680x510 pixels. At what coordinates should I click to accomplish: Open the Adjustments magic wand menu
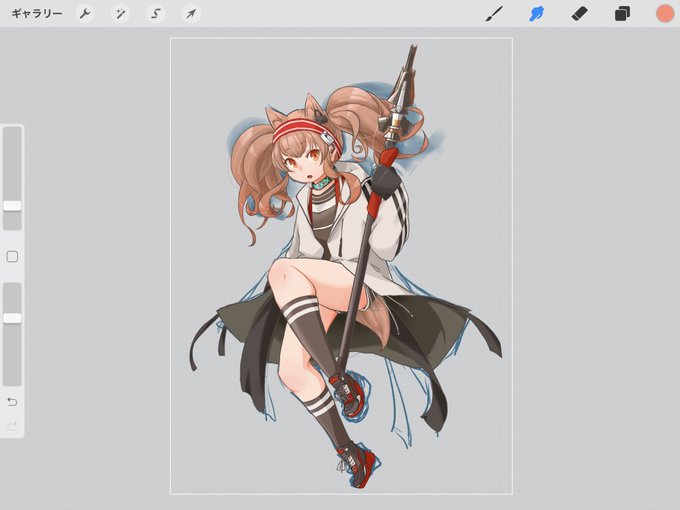click(120, 14)
